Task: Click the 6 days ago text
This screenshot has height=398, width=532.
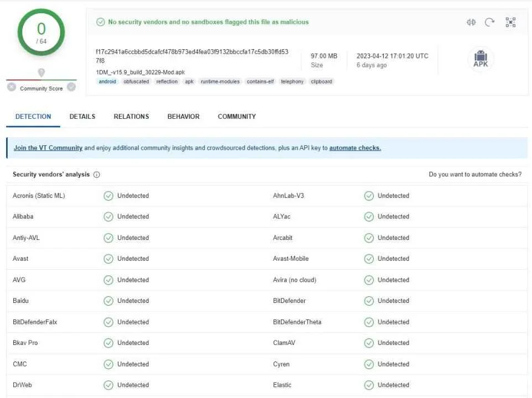Action: click(372, 65)
